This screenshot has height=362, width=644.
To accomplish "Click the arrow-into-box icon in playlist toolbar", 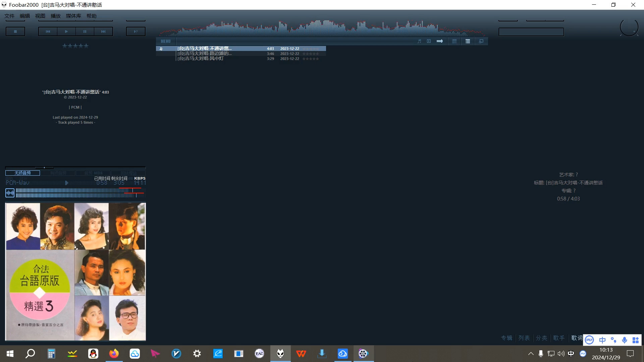I will pyautogui.click(x=429, y=41).
